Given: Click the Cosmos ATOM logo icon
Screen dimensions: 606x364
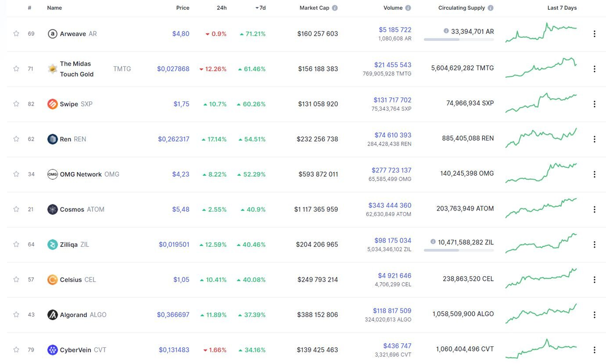Looking at the screenshot, I should click(x=53, y=209).
